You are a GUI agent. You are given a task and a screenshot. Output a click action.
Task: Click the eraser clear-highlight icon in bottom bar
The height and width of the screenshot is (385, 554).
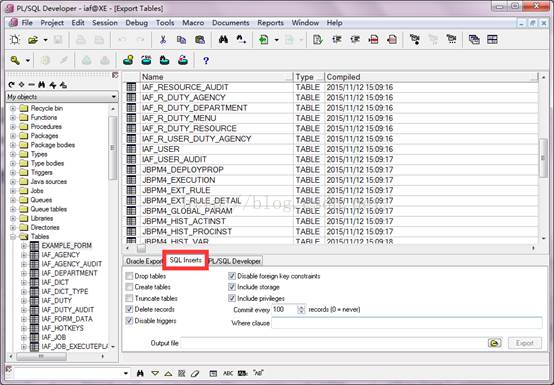pos(195,373)
